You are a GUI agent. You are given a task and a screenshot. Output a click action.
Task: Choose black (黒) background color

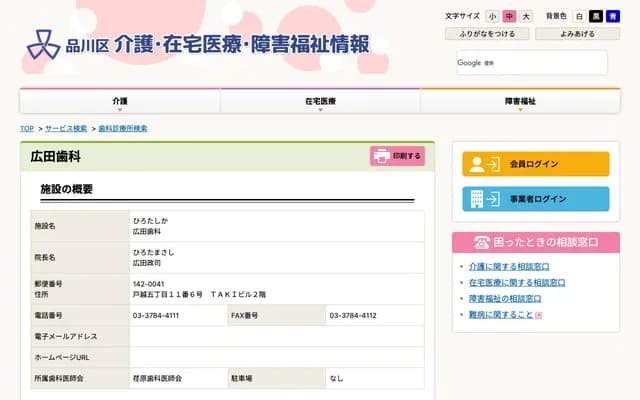pyautogui.click(x=596, y=17)
